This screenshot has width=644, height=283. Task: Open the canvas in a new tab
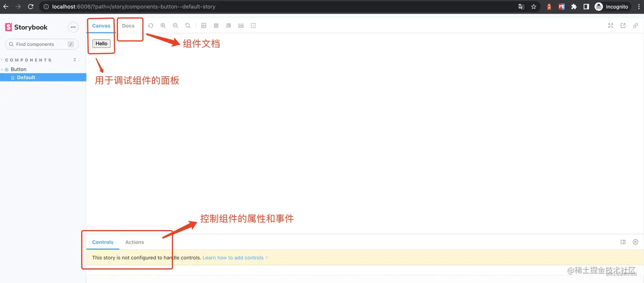click(623, 26)
